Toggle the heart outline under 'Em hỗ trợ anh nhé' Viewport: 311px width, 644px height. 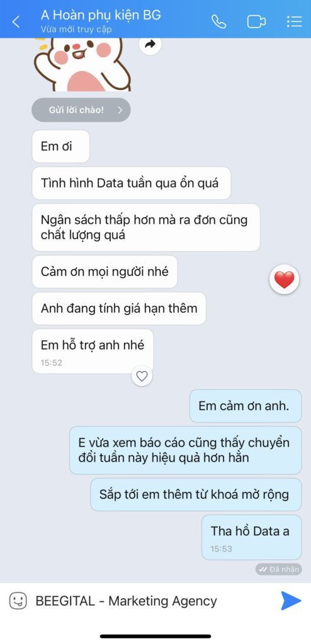142,376
